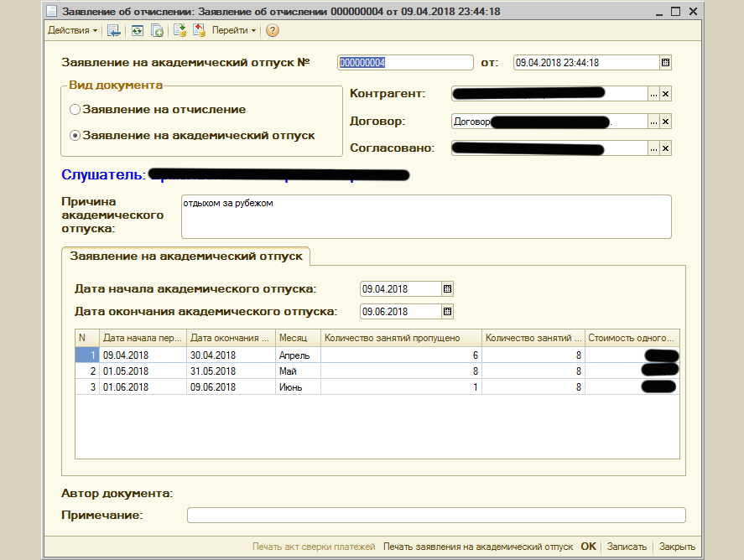Open calendar for academic leave start date

tap(447, 288)
